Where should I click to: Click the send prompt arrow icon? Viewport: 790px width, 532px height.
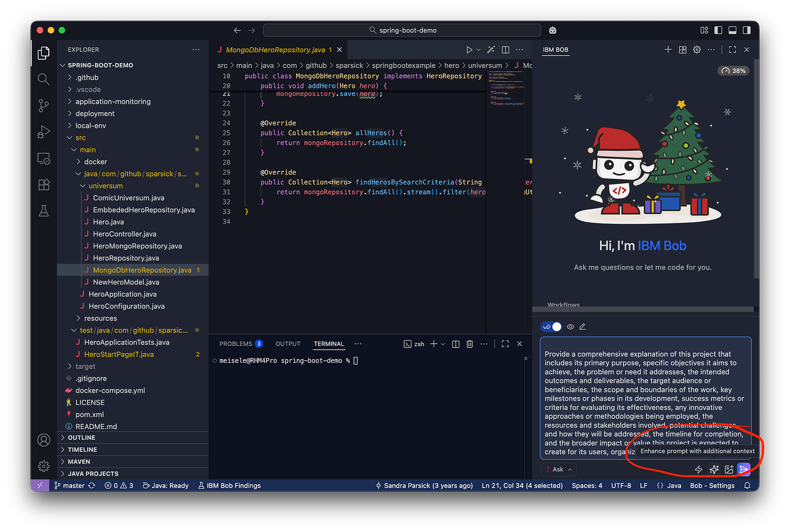click(x=743, y=470)
